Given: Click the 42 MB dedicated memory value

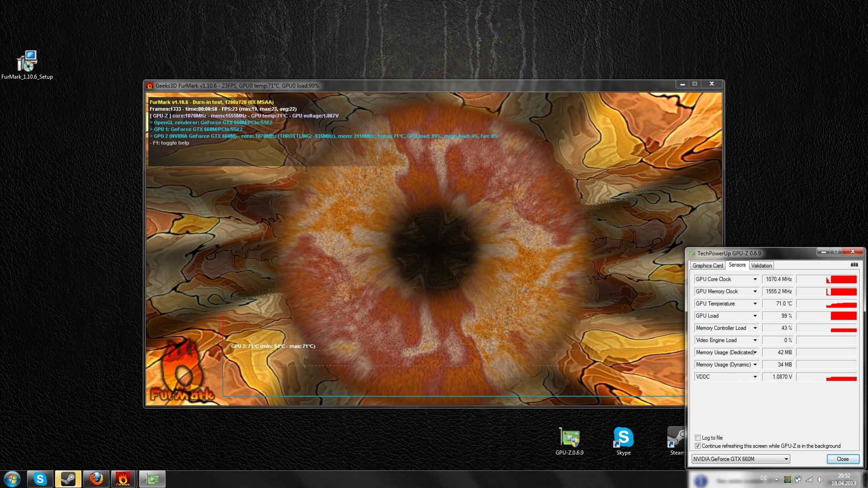Looking at the screenshot, I should point(778,353).
